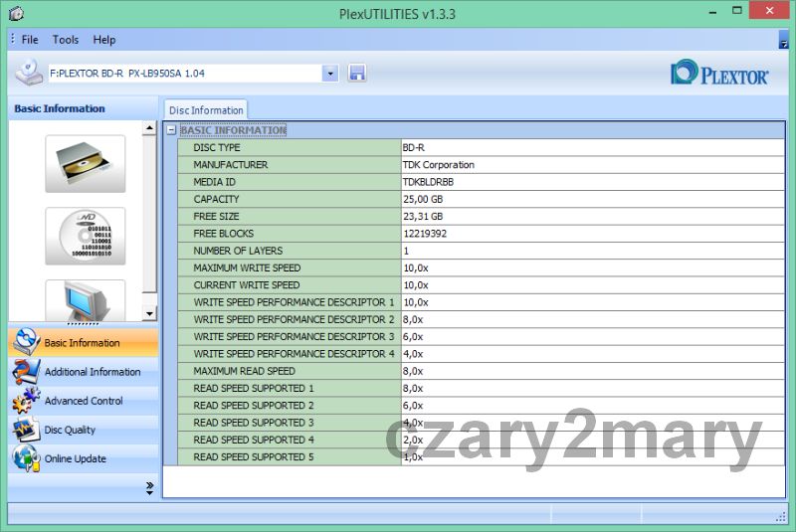Open the drive selection dropdown arrow

330,74
